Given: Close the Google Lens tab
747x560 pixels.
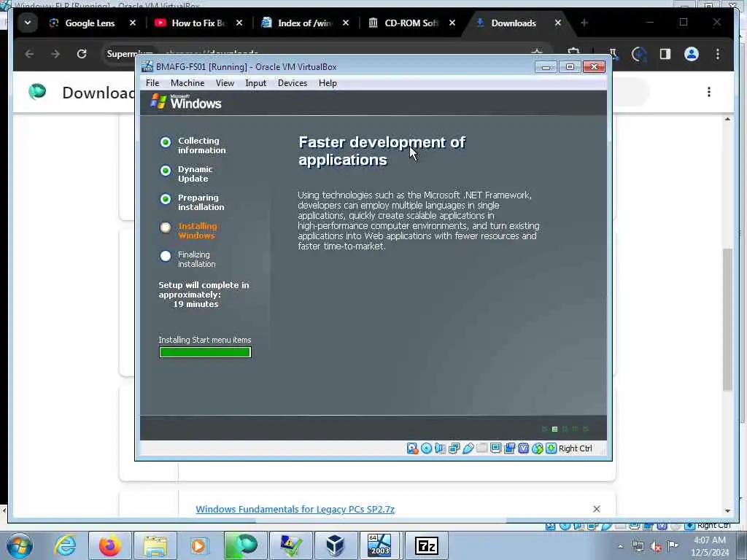Looking at the screenshot, I should 133,23.
